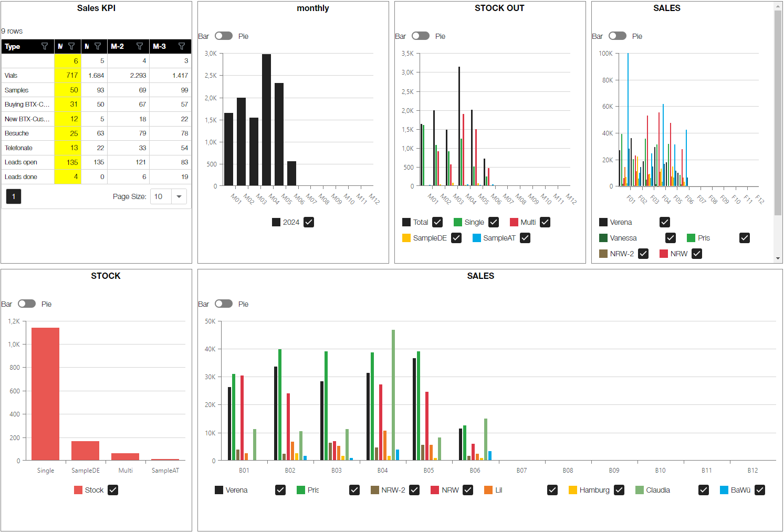This screenshot has width=784, height=532.
Task: Select the Leads done row label
Action: [x=21, y=177]
